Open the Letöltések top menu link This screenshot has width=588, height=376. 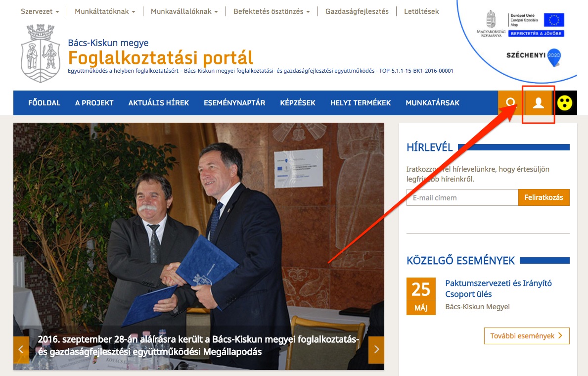click(x=421, y=12)
